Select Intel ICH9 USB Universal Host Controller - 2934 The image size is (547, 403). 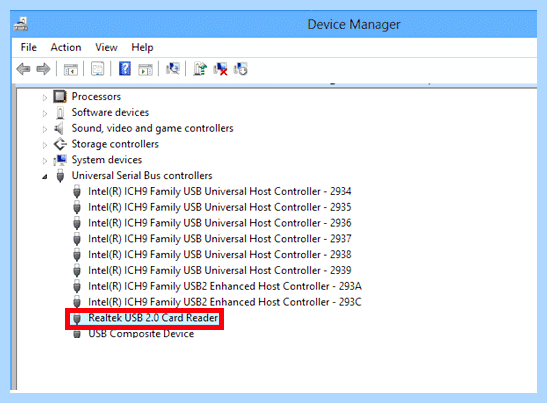tap(219, 191)
